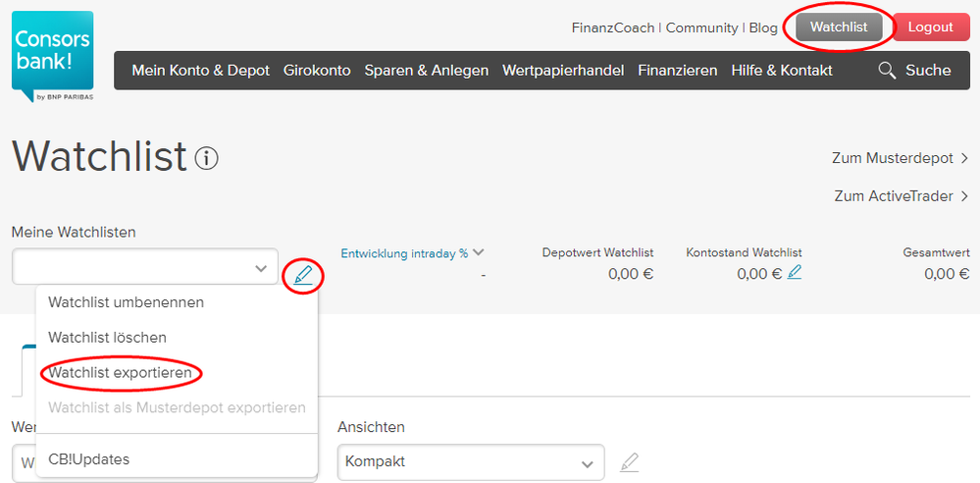980x483 pixels.
Task: Click the Consorsbank logo
Action: click(x=53, y=57)
